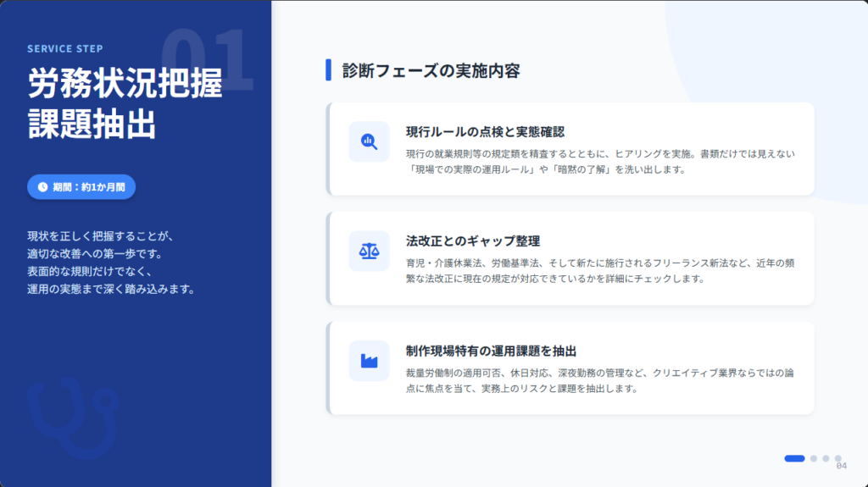The width and height of the screenshot is (868, 487).
Task: Open the 法改正とのギャップ整理 card title
Action: [x=473, y=241]
